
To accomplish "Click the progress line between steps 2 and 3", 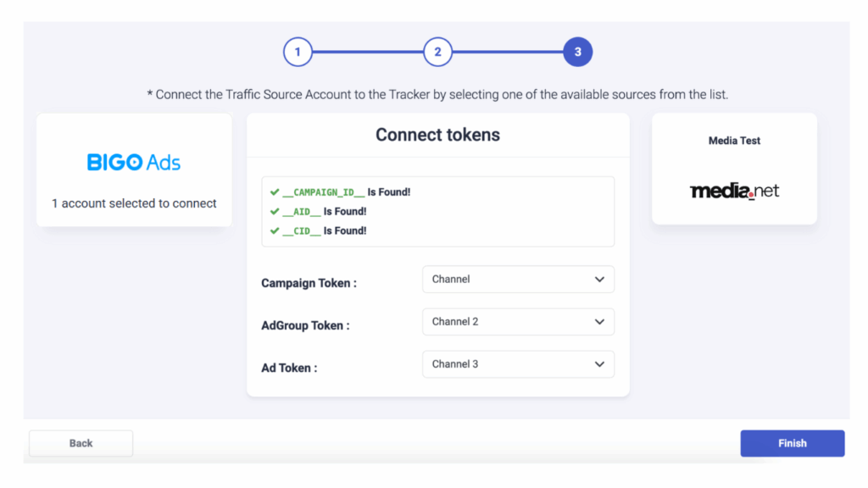I will 507,52.
